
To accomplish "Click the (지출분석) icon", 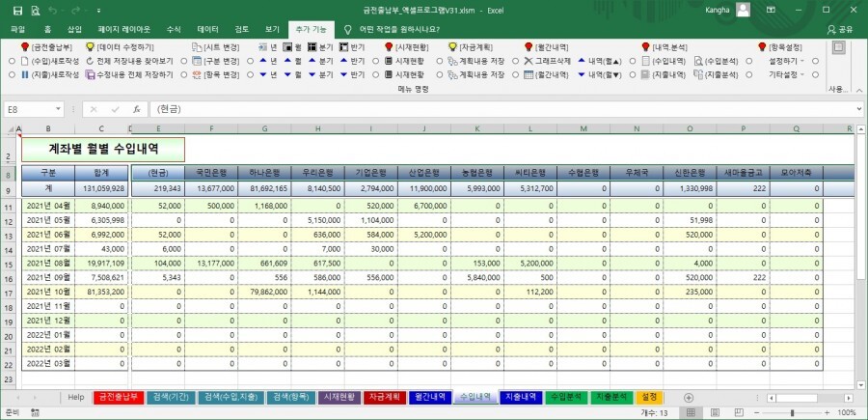I will [x=698, y=74].
